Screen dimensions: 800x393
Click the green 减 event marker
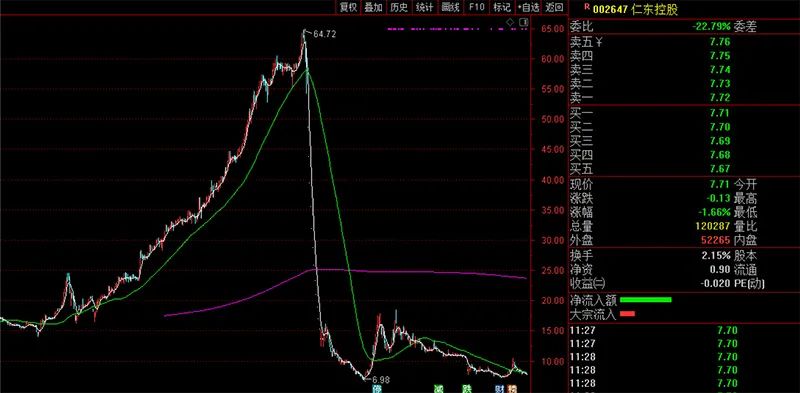[x=438, y=389]
